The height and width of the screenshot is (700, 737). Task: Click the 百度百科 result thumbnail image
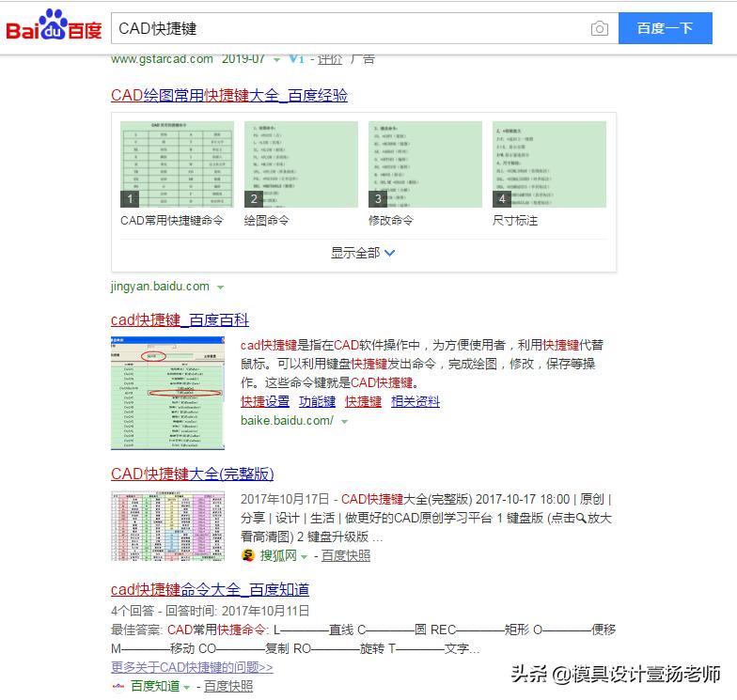pyautogui.click(x=167, y=393)
